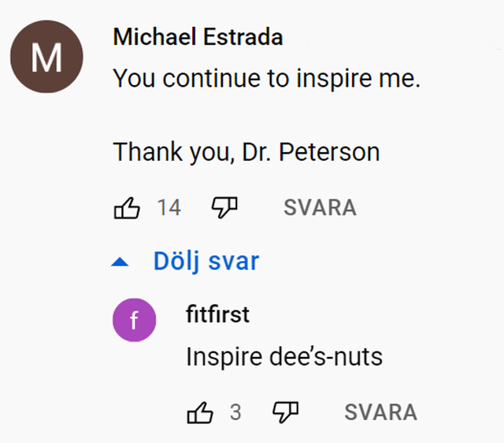The height and width of the screenshot is (443, 504).
Task: Click the word Peterson in the comment
Action: pos(329,152)
